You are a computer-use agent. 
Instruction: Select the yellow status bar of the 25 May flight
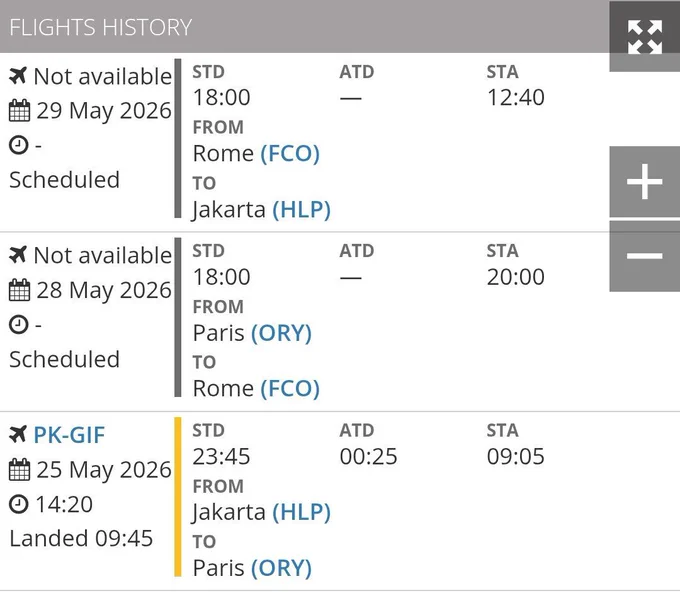tap(177, 497)
